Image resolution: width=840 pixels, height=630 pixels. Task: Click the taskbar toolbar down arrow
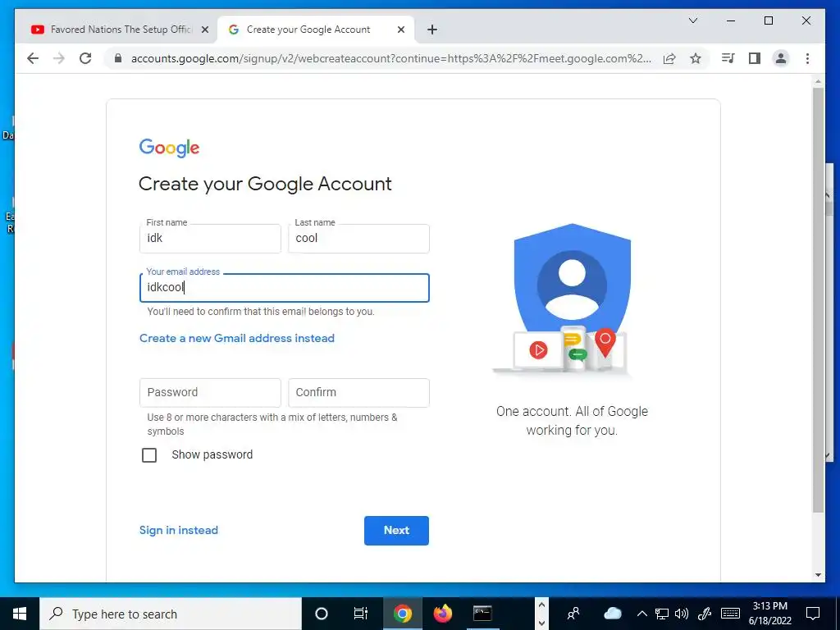[541, 623]
